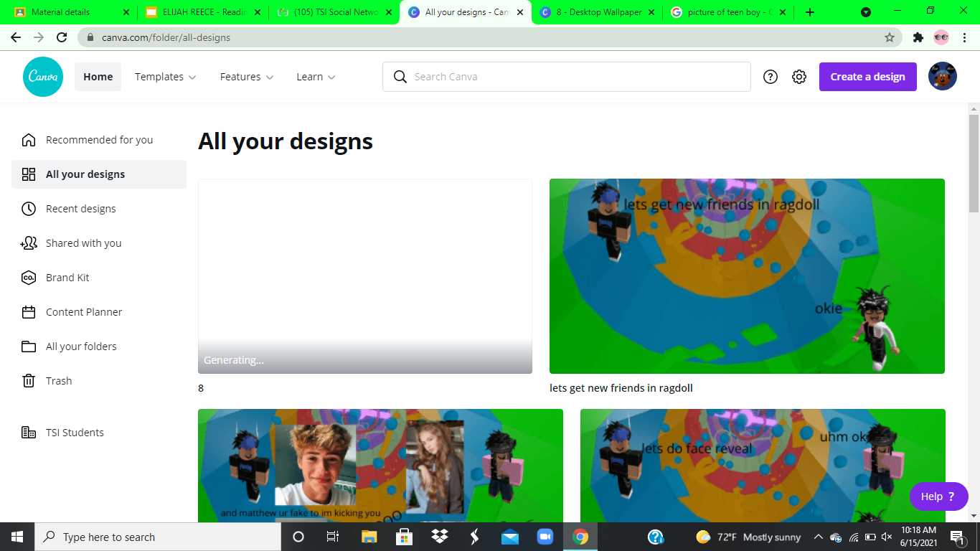Expand the Learn dropdown menu

[x=316, y=77]
